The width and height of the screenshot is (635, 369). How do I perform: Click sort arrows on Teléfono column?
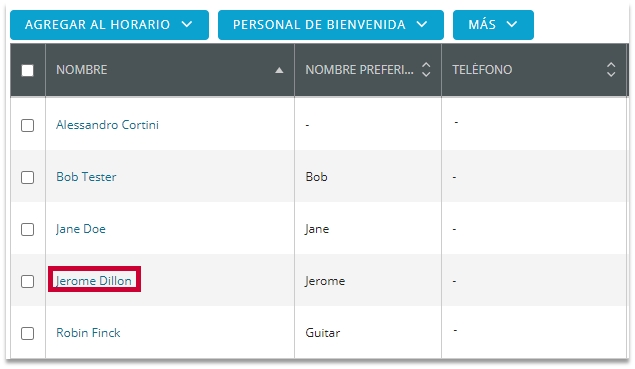click(611, 70)
